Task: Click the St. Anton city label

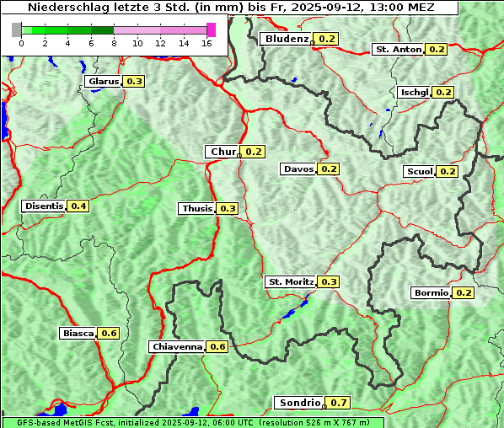Action: 398,50
